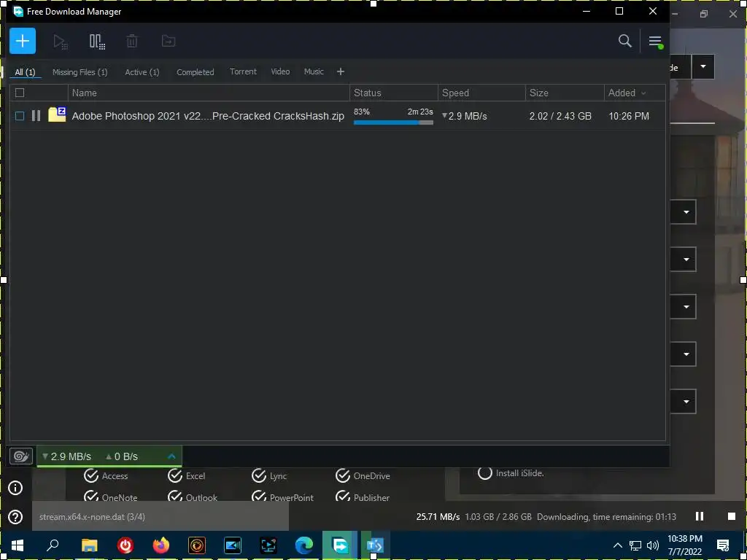Screen dimensions: 747x560
Task: Toggle the OneDrive checkmark in installer window
Action: click(343, 475)
